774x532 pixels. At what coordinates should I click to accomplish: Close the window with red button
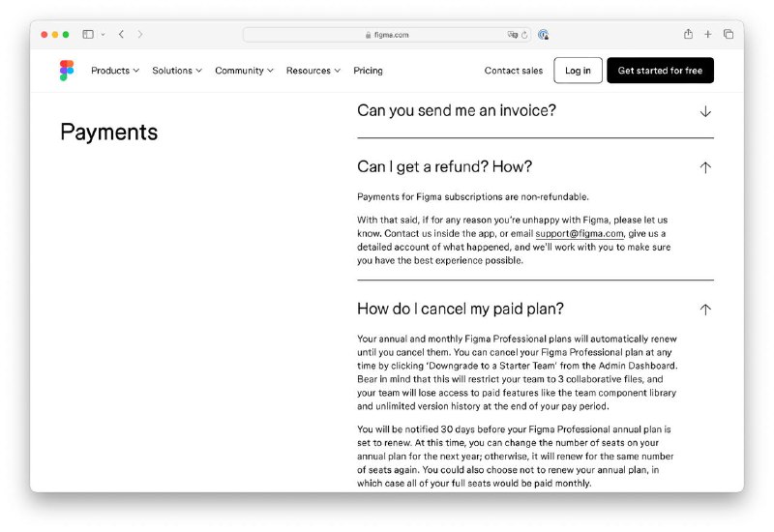[x=45, y=35]
